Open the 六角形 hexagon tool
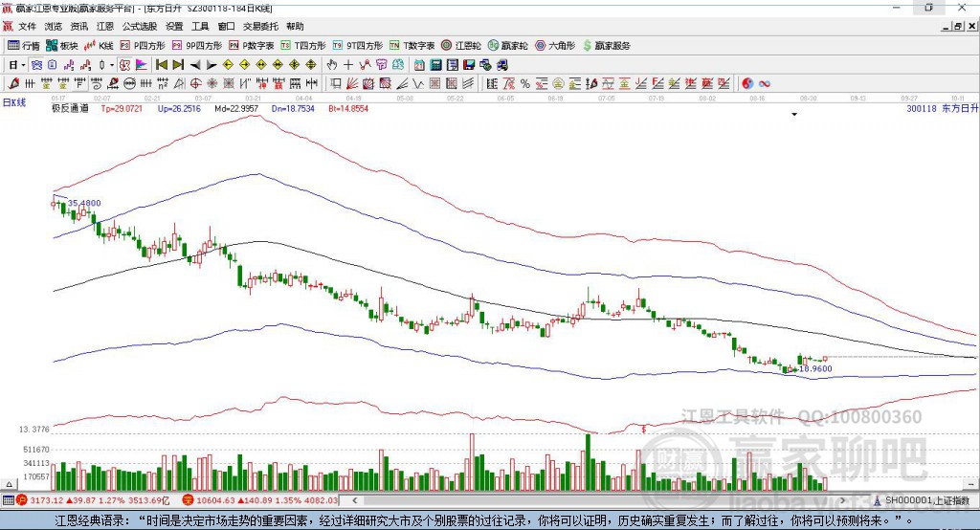 coord(555,46)
